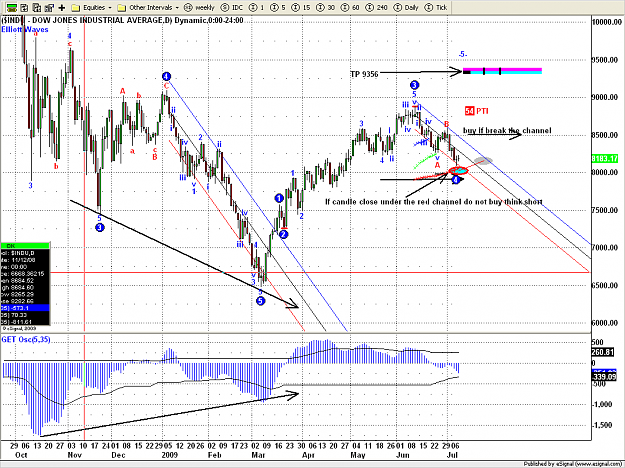Click the 339.09 oscillator value label
The width and height of the screenshot is (625, 468).
click(x=604, y=377)
